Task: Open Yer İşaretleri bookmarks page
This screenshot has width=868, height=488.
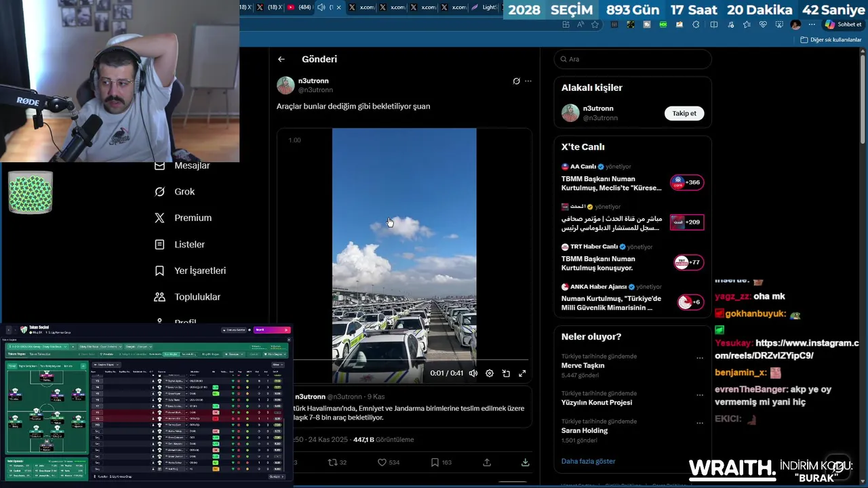Action: 191,270
